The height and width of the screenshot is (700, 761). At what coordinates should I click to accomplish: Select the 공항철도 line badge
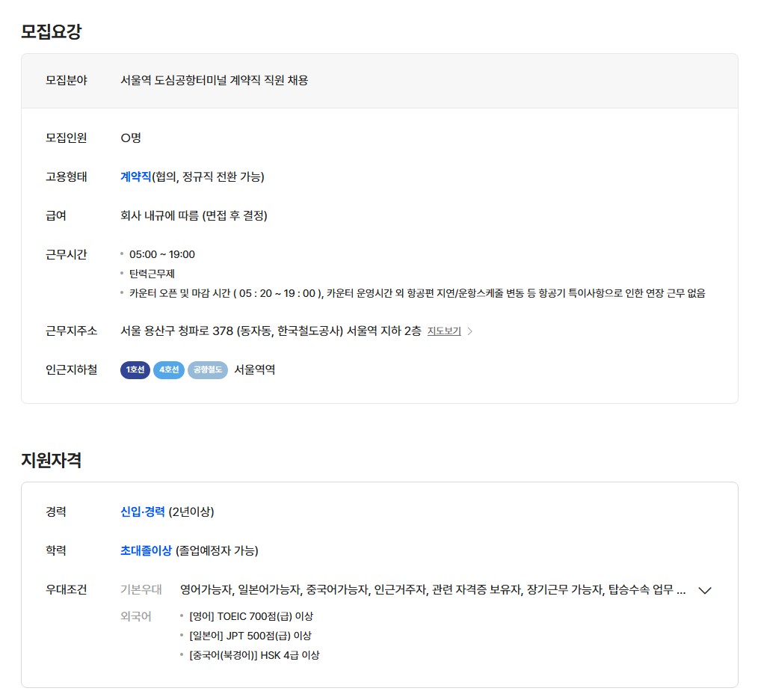click(207, 369)
